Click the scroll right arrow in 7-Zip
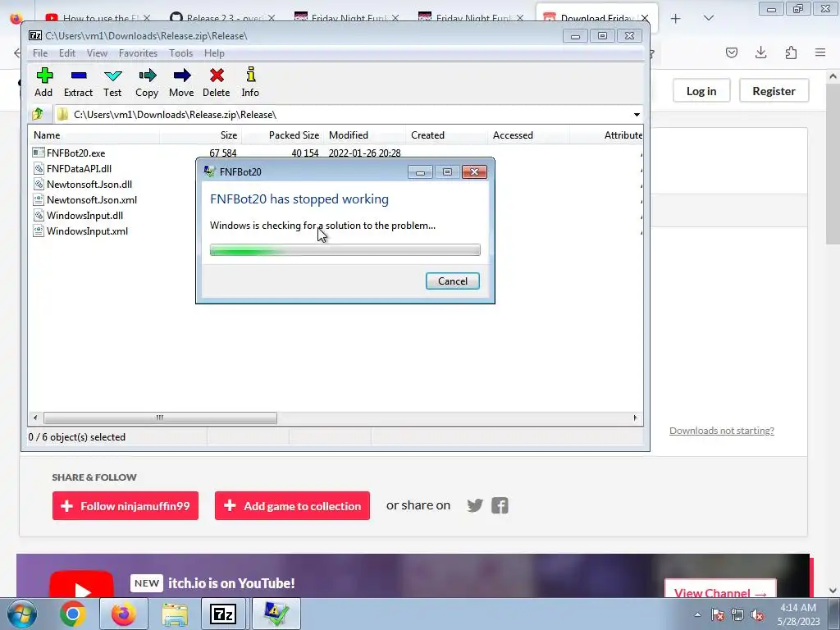Viewport: 840px width, 630px height. (x=636, y=418)
